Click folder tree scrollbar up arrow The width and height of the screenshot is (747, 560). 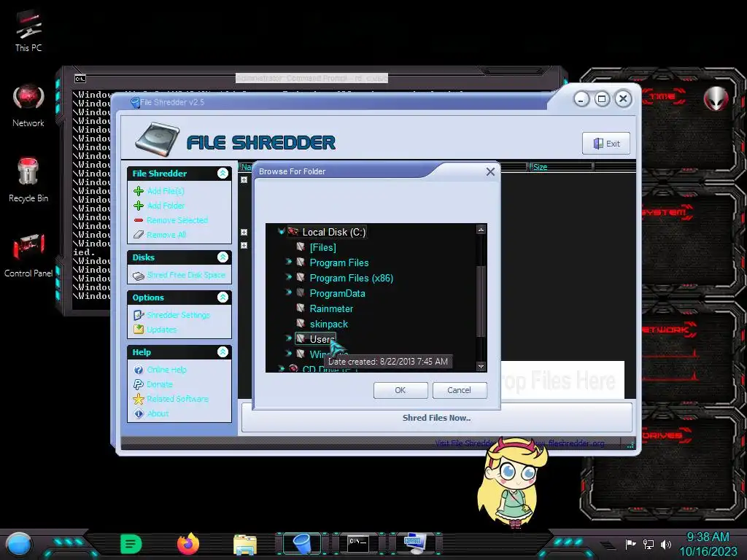click(481, 230)
